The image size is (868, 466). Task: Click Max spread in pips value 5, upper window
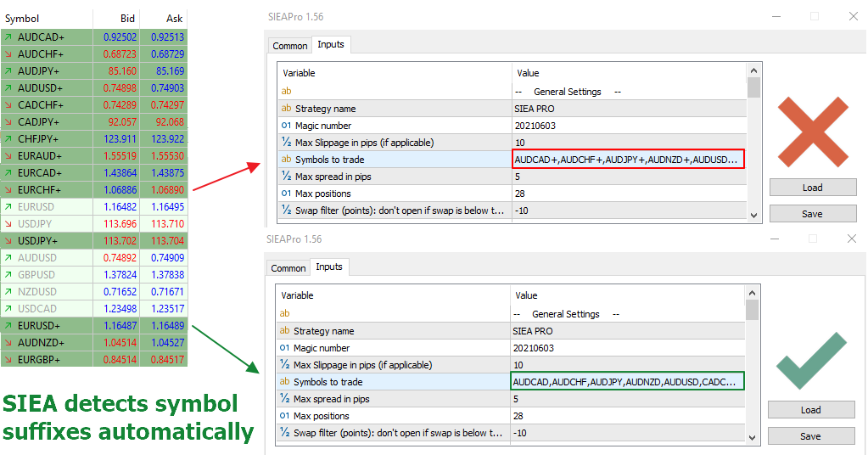(x=630, y=177)
